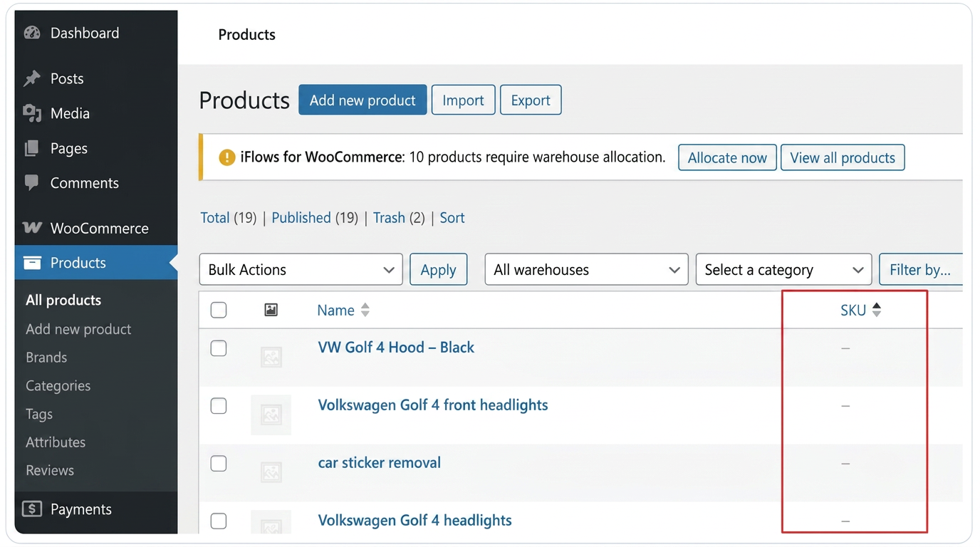
Task: Open the Attributes submenu item
Action: (56, 442)
